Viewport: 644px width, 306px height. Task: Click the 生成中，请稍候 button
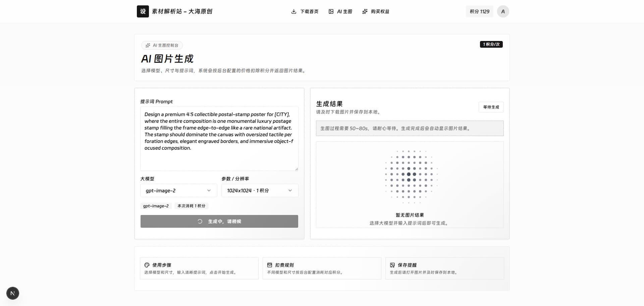click(x=219, y=221)
